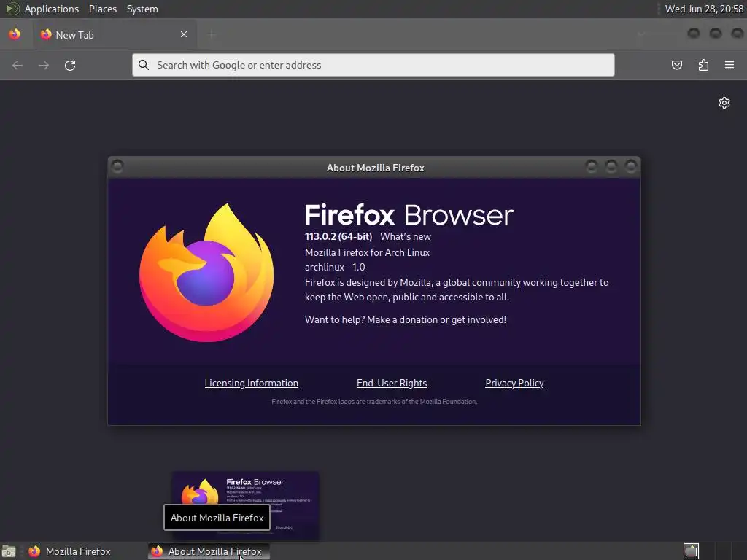
Task: Open Licensing Information
Action: (252, 383)
